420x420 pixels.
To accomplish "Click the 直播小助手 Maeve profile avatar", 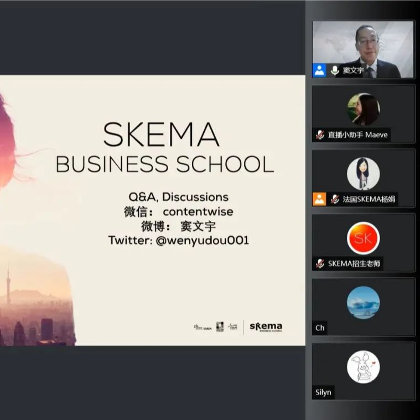I will [363, 109].
